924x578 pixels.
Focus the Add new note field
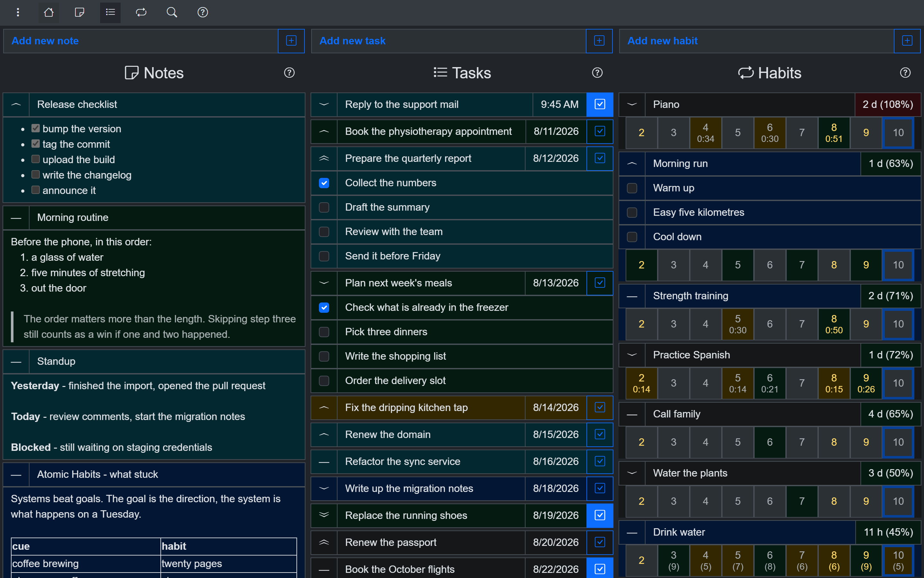(141, 41)
